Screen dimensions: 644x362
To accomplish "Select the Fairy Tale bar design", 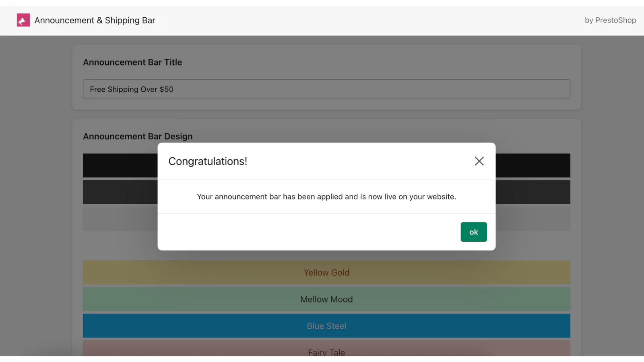I will click(x=326, y=350).
